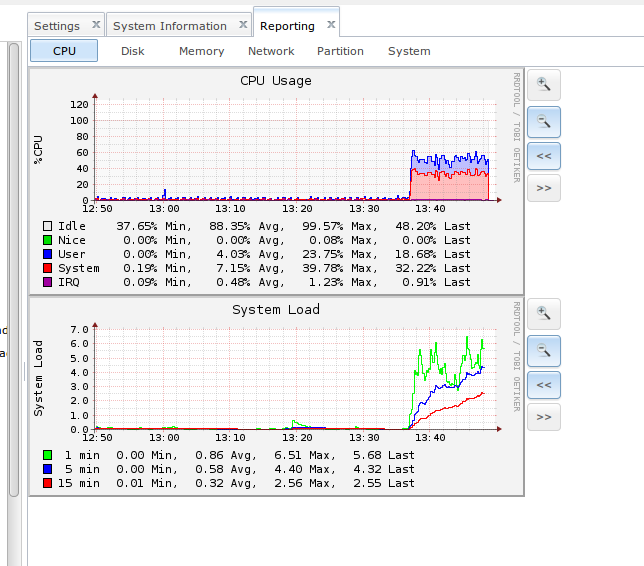The width and height of the screenshot is (644, 566).
Task: Close the Reporting tab
Action: tap(331, 25)
